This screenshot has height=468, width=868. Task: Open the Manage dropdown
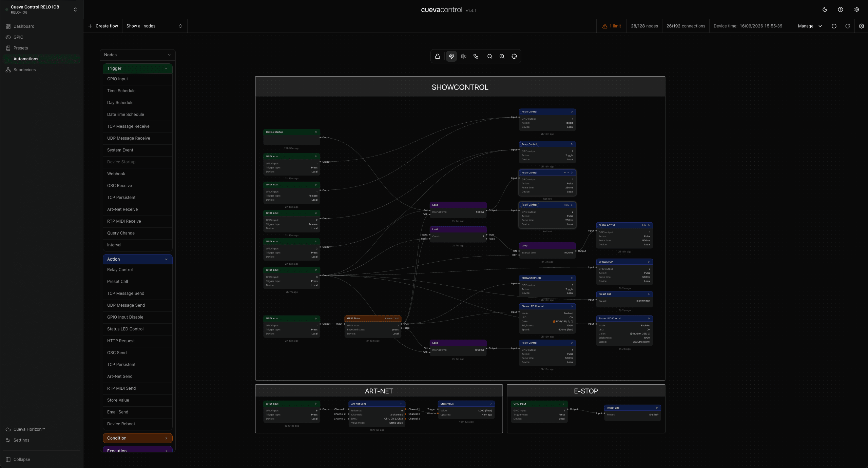pyautogui.click(x=810, y=26)
